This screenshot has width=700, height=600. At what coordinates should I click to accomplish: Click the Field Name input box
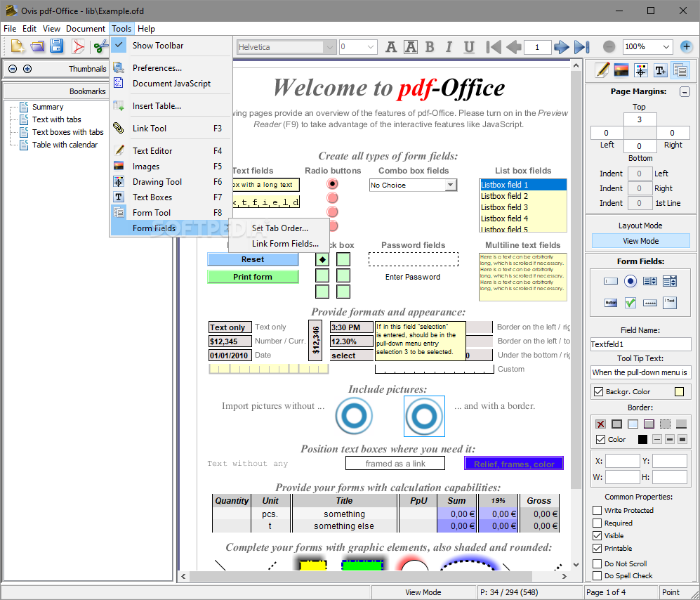[x=640, y=344]
